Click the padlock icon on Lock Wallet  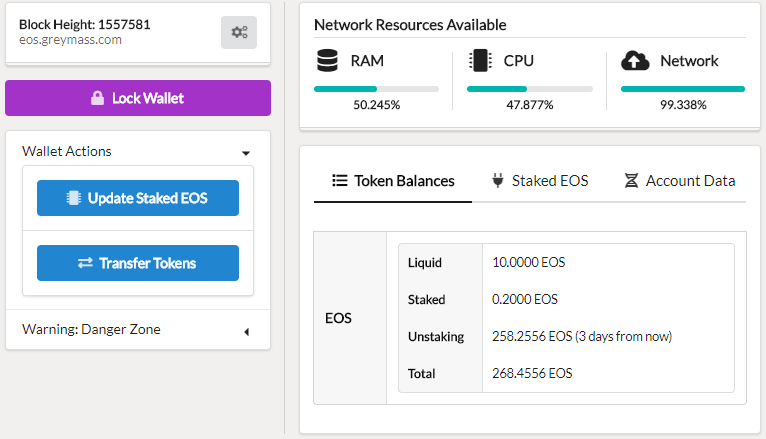pos(98,98)
